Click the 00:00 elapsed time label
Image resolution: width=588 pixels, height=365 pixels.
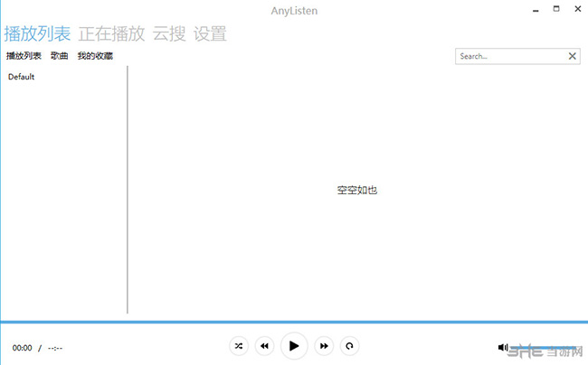(x=22, y=348)
